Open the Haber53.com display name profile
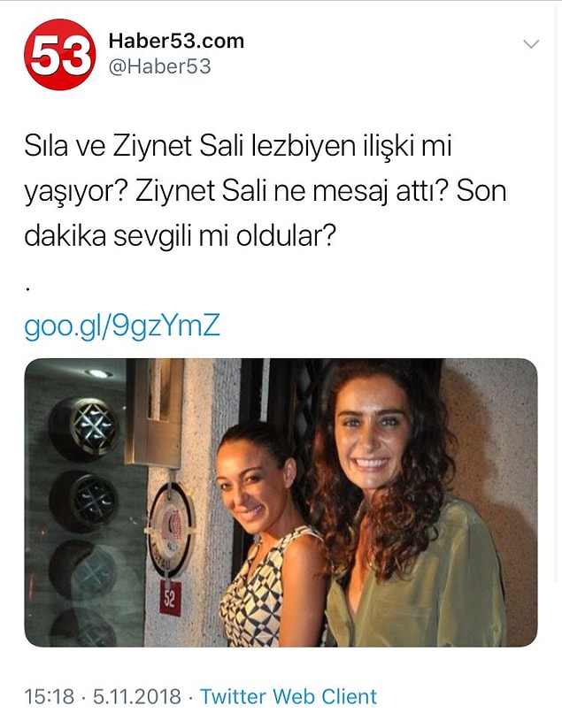562x728 pixels. pos(176,41)
